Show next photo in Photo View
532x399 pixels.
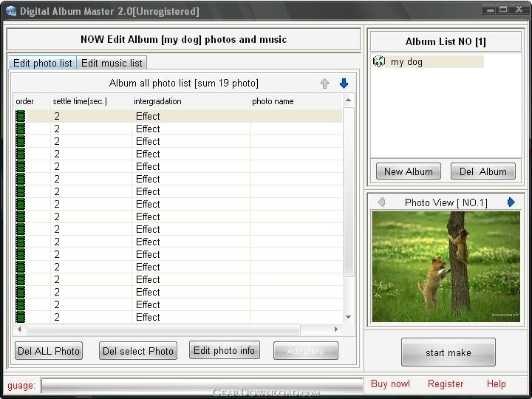pos(511,202)
